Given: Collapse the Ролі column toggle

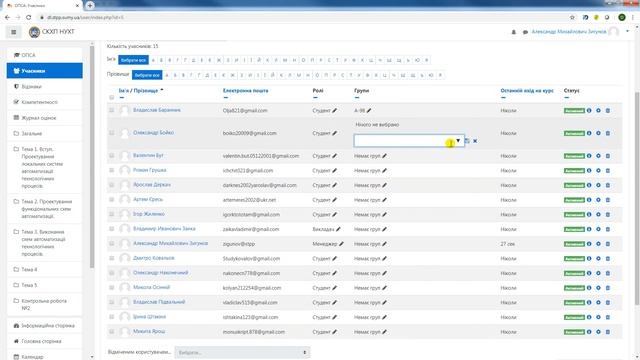Looking at the screenshot, I should (x=315, y=98).
